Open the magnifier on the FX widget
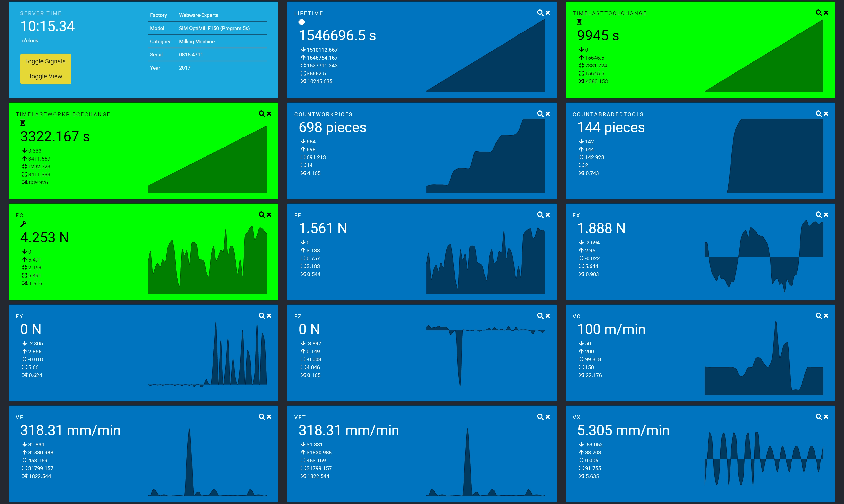This screenshot has height=504, width=844. 818,214
